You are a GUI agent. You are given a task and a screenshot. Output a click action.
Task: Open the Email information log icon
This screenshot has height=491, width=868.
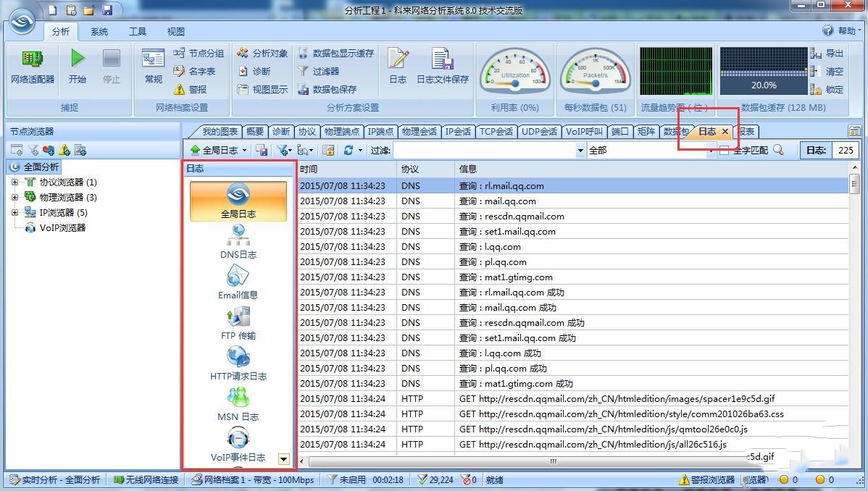pyautogui.click(x=238, y=276)
